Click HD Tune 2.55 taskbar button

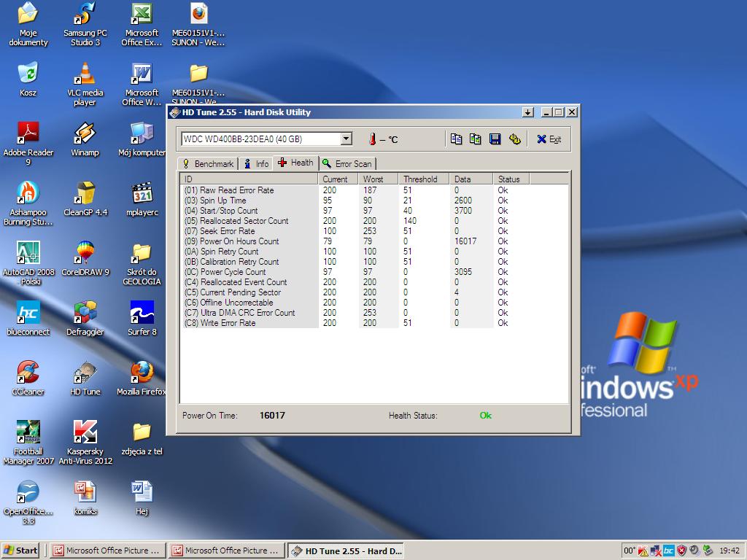pos(347,551)
